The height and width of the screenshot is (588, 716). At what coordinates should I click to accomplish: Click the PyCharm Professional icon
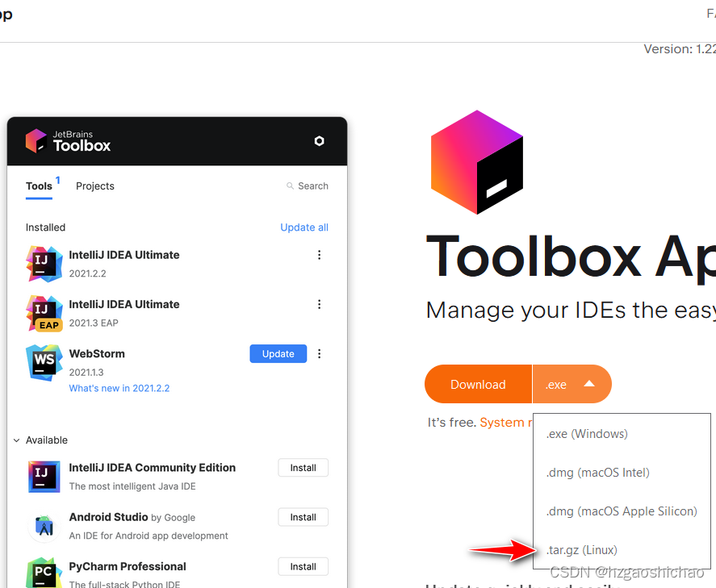(44, 573)
